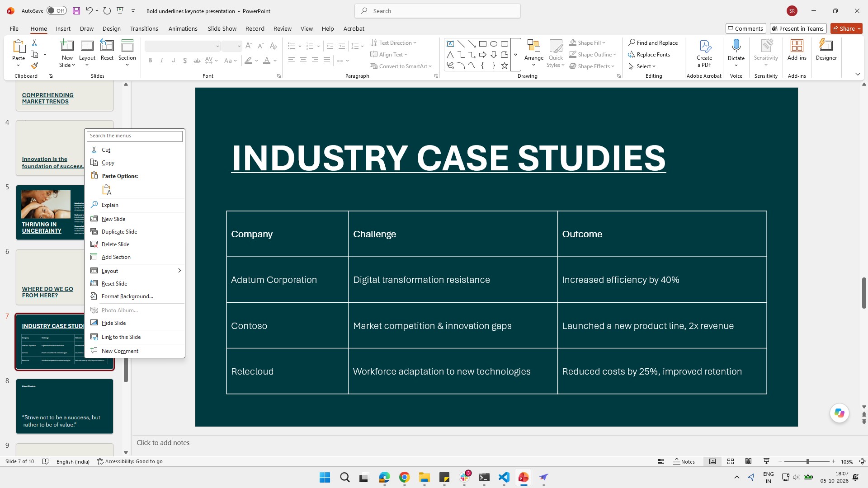The width and height of the screenshot is (868, 488).
Task: Click the Format Painter brush icon
Action: [34, 66]
